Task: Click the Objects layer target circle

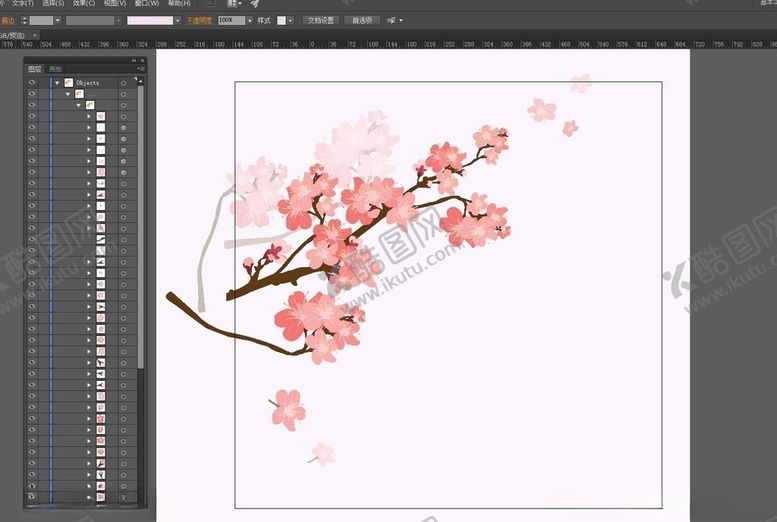Action: pos(123,83)
